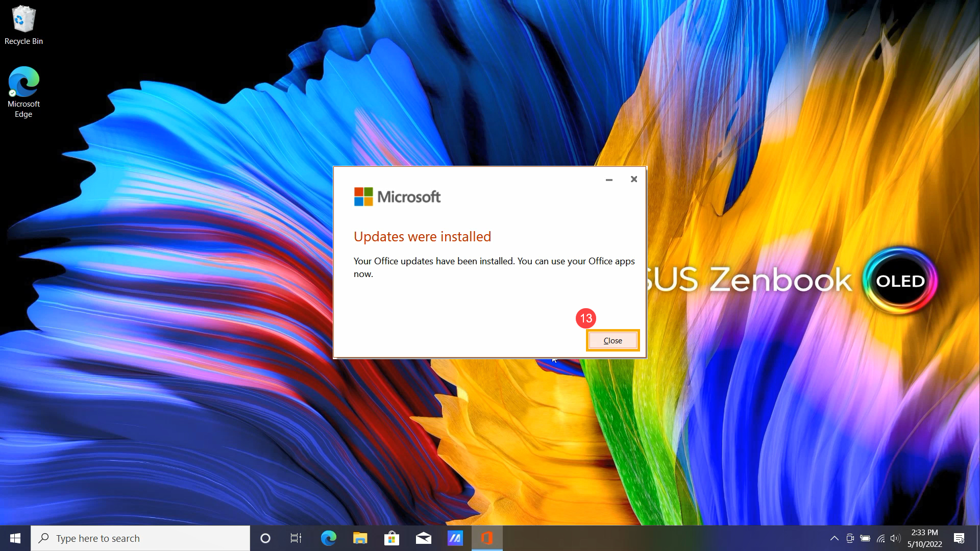
Task: Click the Close button in the Office update dialog
Action: click(x=612, y=340)
